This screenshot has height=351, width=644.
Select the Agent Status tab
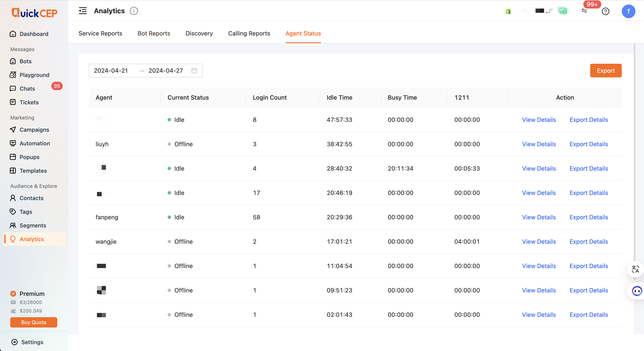click(x=303, y=33)
